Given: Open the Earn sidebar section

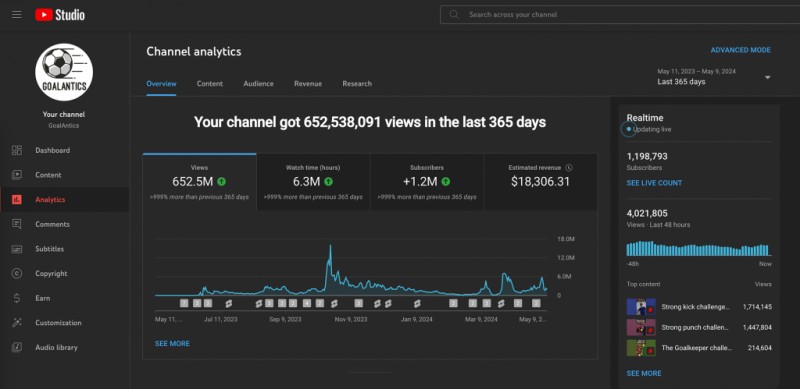Looking at the screenshot, I should coord(64,298).
